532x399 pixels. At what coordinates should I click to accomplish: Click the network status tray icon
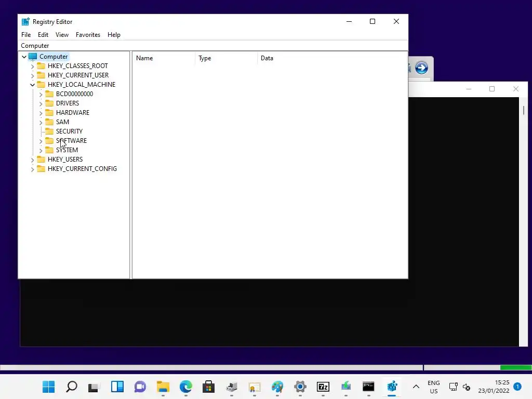453,387
